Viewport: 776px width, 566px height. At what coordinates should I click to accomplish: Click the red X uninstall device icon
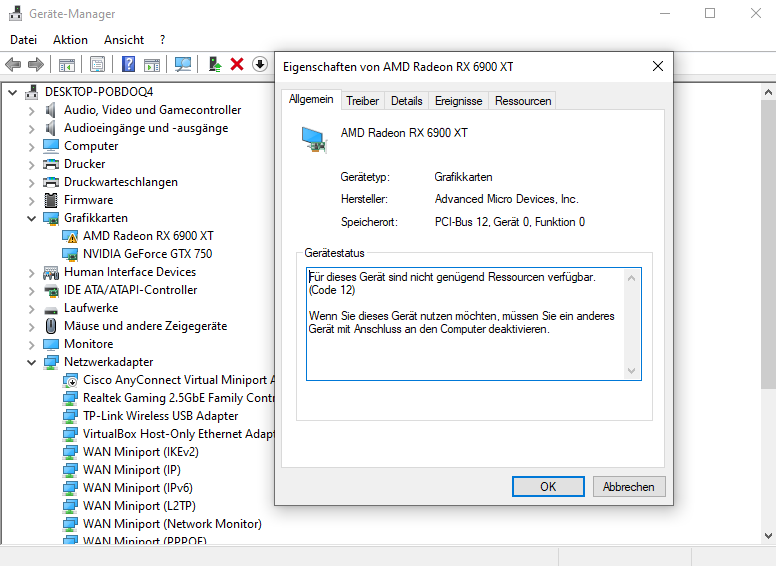[x=237, y=64]
